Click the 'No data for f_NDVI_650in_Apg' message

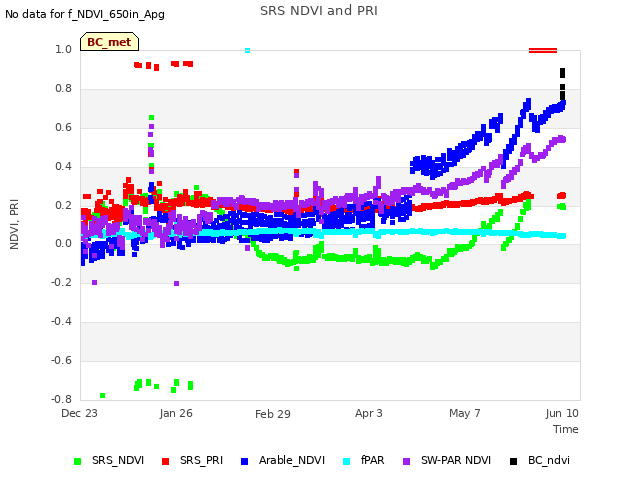tap(85, 14)
